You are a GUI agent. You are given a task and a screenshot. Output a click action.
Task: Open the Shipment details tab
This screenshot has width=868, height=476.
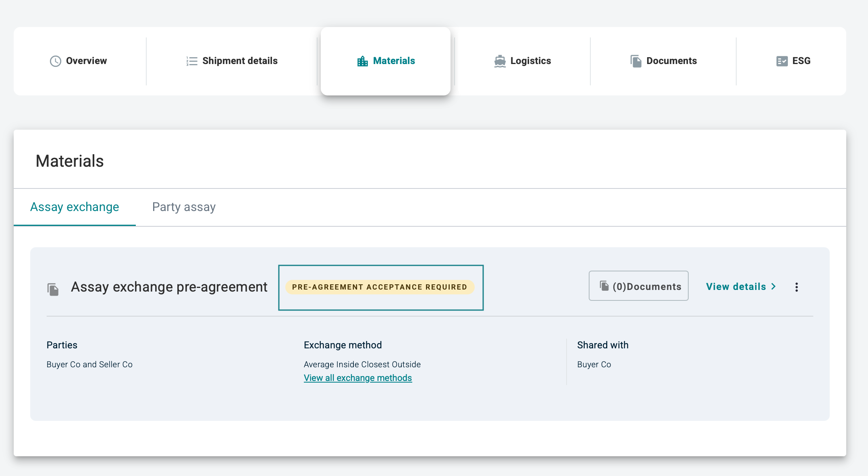pyautogui.click(x=240, y=61)
